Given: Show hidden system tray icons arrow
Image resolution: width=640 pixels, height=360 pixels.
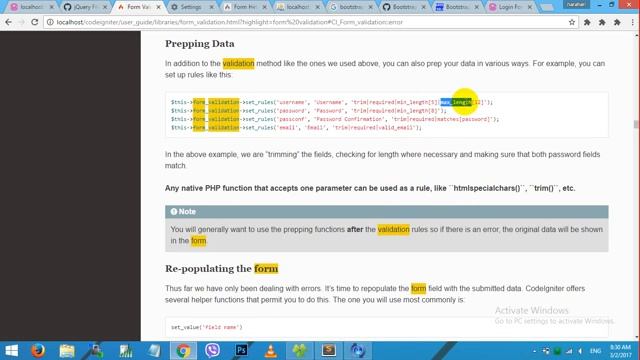Looking at the screenshot, I should tap(535, 351).
